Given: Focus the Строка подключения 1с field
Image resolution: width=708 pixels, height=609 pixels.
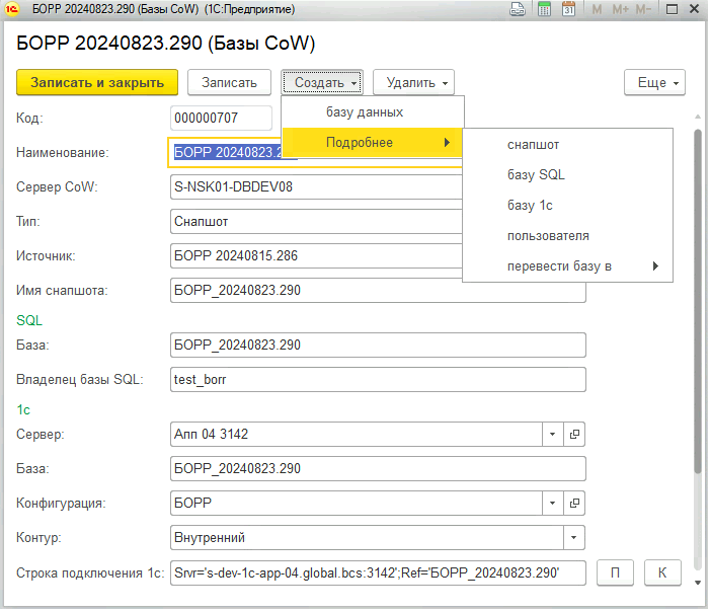Looking at the screenshot, I should click(x=378, y=573).
